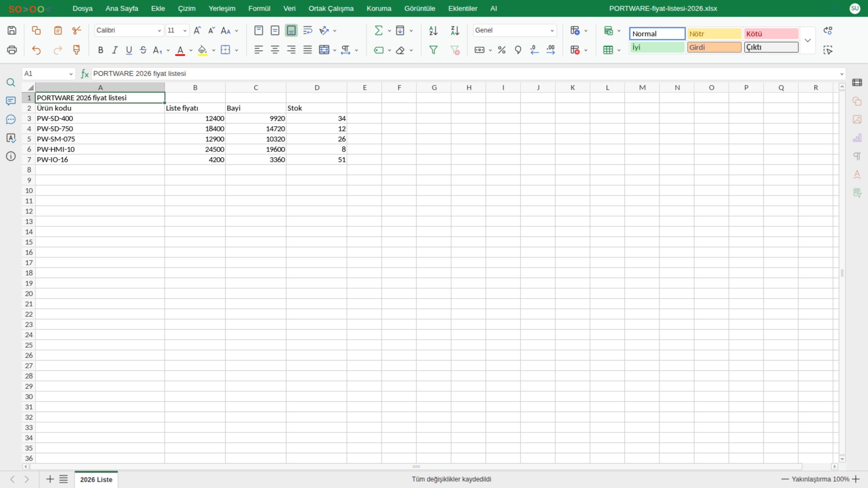Viewport: 868px width, 488px height.
Task: Open info about panel in sidebar
Action: [x=11, y=156]
